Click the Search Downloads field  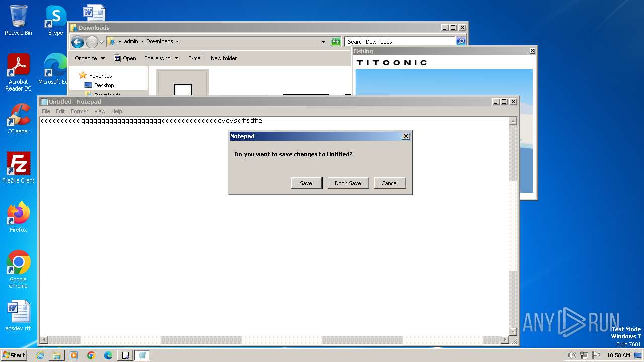[x=400, y=42]
